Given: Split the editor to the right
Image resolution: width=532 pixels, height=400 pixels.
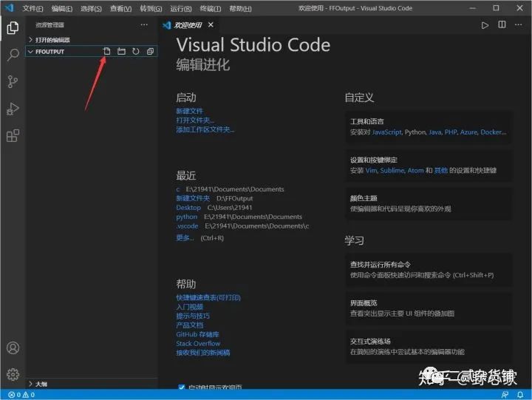Looking at the screenshot, I should point(502,25).
